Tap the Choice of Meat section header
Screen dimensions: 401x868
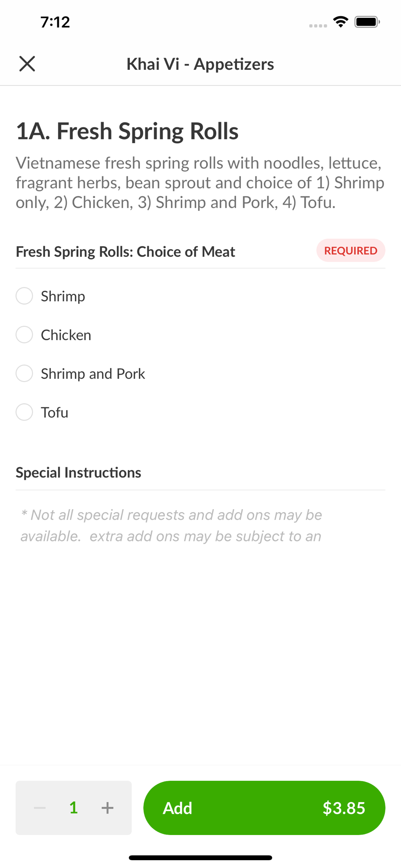pyautogui.click(x=125, y=252)
